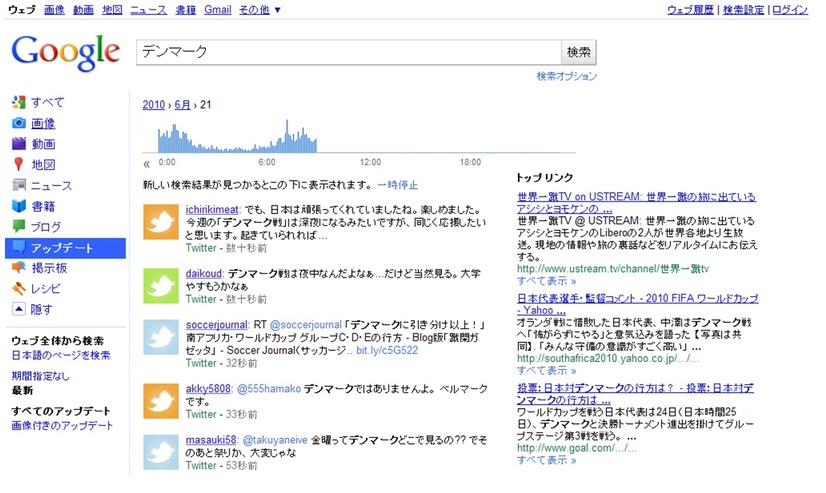Click the timeline at the 18:00 mark

[x=470, y=162]
